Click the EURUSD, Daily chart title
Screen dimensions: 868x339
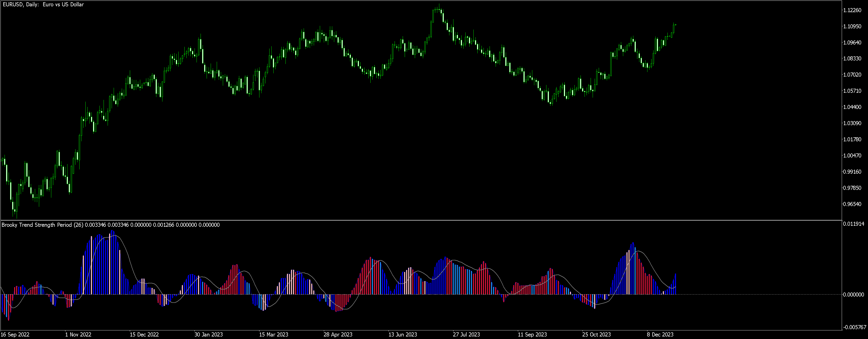pos(43,5)
